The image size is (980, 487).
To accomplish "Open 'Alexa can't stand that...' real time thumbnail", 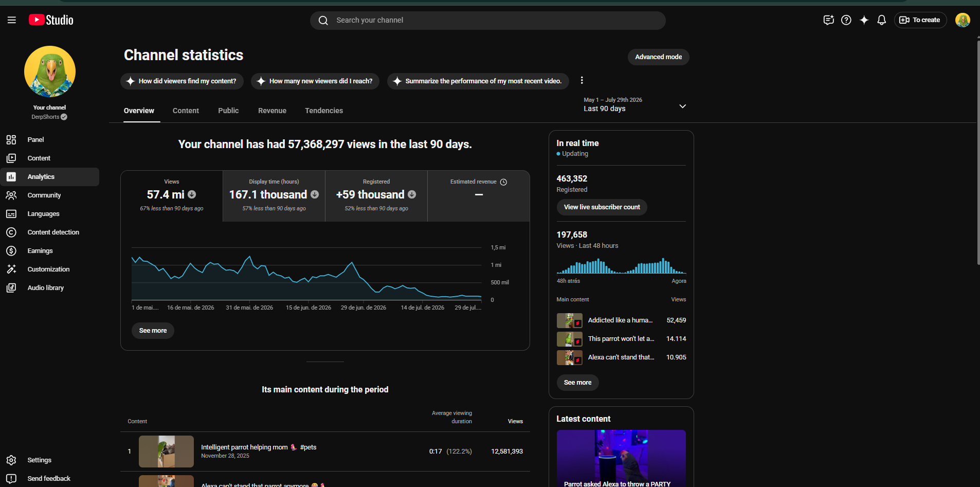I will pyautogui.click(x=570, y=357).
